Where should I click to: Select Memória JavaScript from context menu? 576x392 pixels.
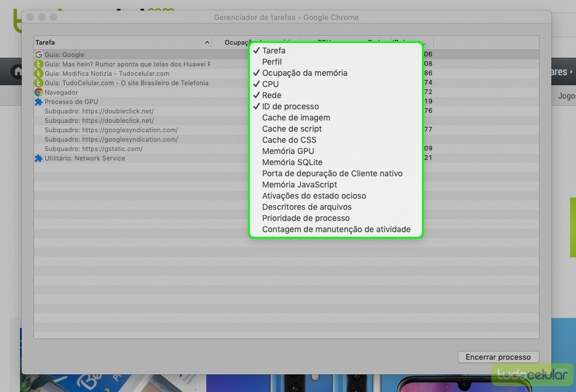click(299, 185)
